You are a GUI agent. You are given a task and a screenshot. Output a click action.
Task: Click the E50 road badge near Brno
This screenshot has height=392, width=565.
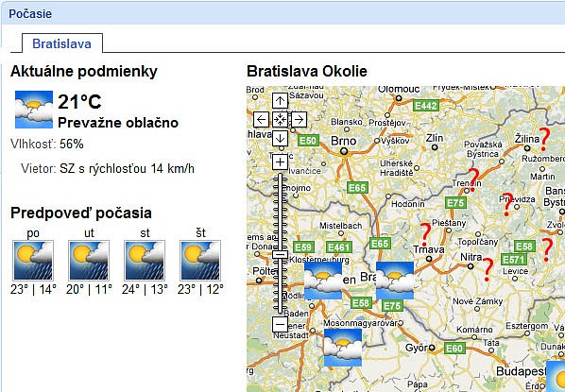point(308,140)
